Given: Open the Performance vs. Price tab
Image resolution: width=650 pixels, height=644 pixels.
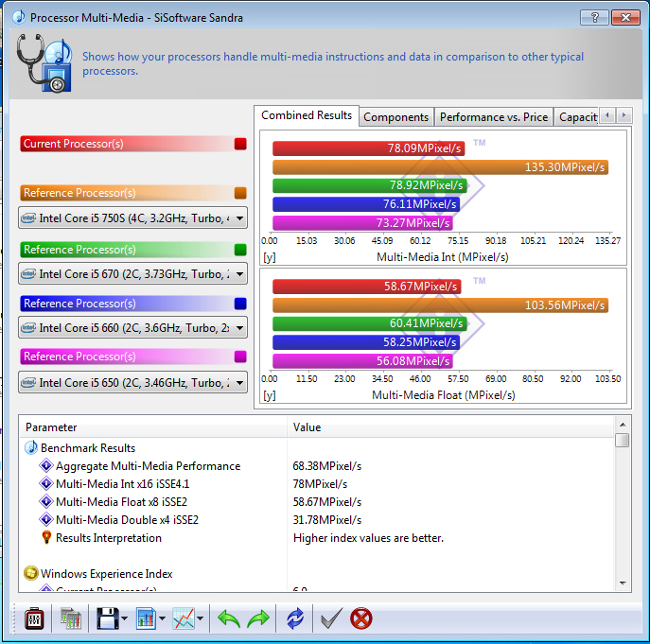Looking at the screenshot, I should [494, 117].
